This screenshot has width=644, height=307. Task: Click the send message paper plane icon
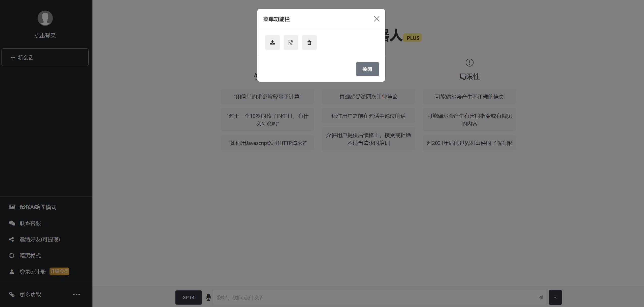[x=540, y=297]
